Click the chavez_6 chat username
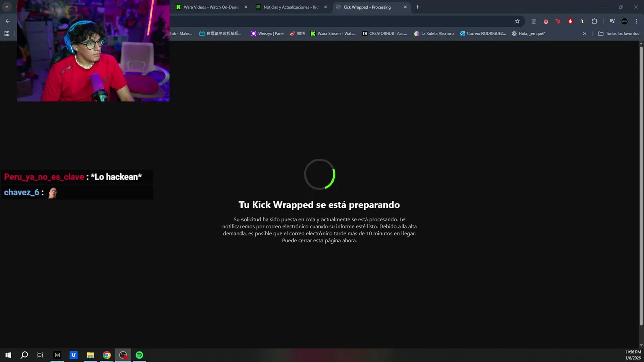Screen dimensions: 644x362 (21, 192)
